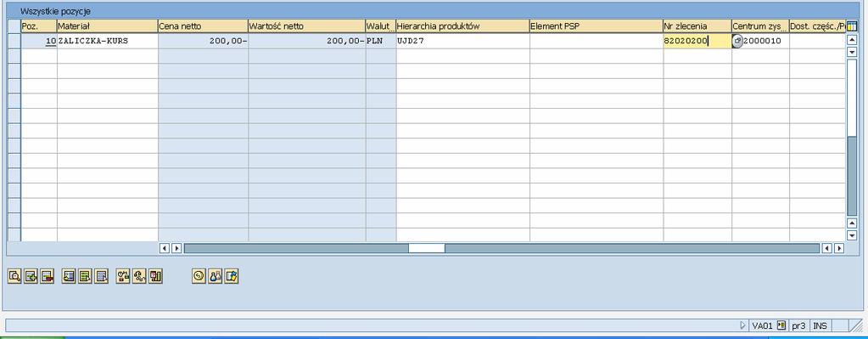Click the Poz. column header
Viewport: 868px width, 339px height.
[39, 26]
